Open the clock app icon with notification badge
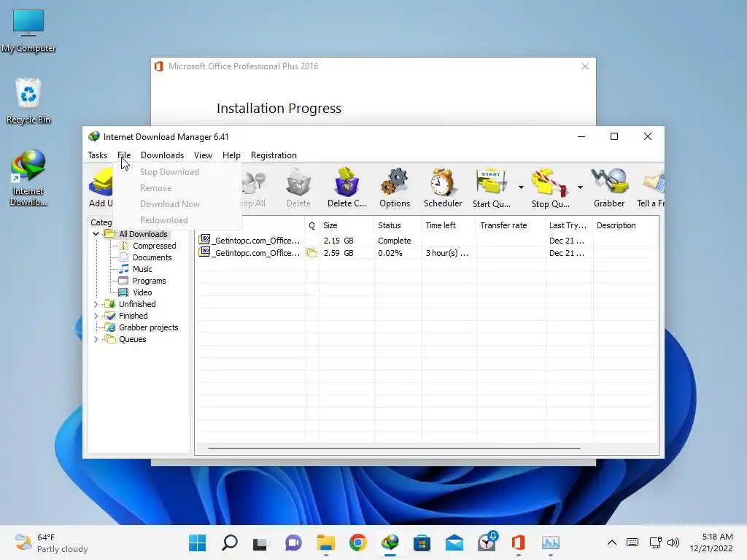Image resolution: width=747 pixels, height=560 pixels. pyautogui.click(x=487, y=542)
